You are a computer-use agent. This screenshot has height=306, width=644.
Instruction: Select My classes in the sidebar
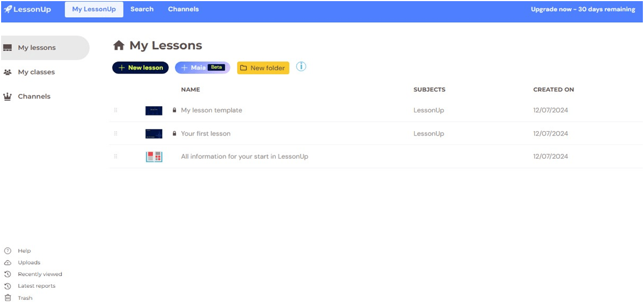pyautogui.click(x=36, y=72)
